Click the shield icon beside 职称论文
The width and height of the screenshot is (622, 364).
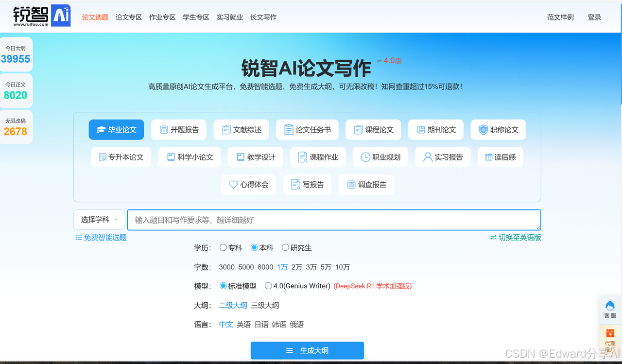pos(483,130)
